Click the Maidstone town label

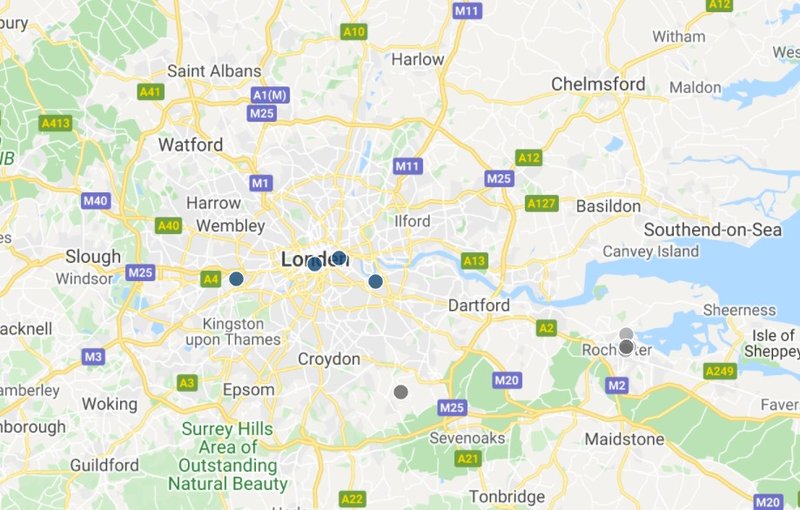[x=624, y=439]
